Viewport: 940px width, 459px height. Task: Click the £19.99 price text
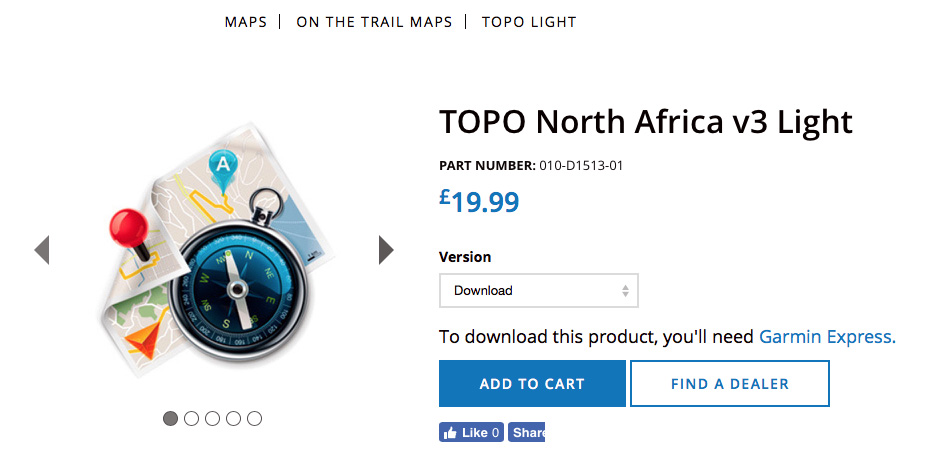pos(479,201)
